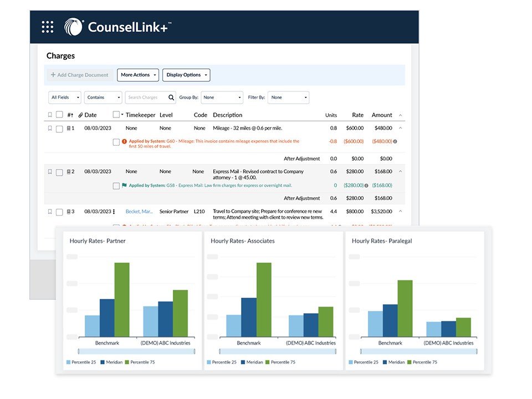Select the checkbox for charge row 3
This screenshot has height=399, width=532.
click(x=59, y=212)
